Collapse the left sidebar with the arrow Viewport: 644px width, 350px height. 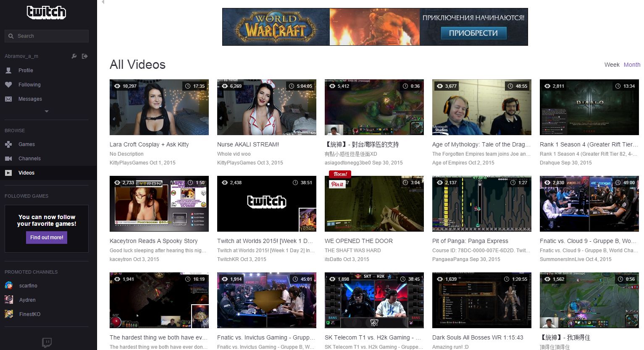[x=103, y=2]
